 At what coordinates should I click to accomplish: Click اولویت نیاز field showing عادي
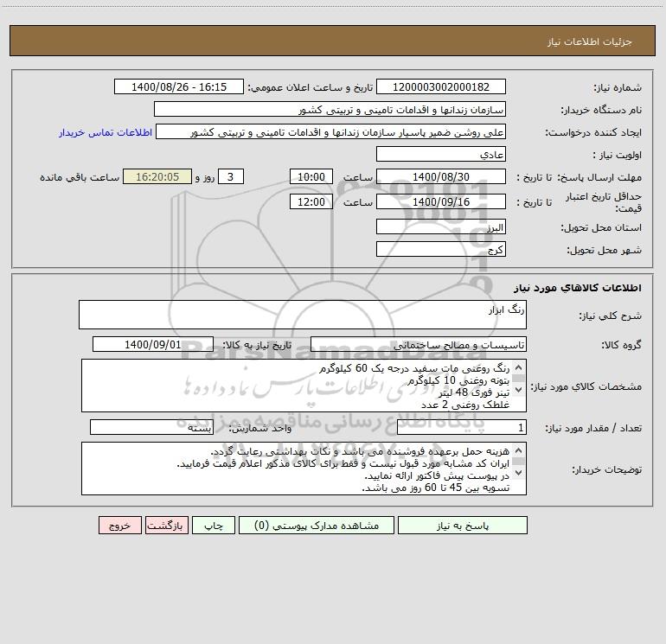click(x=441, y=154)
